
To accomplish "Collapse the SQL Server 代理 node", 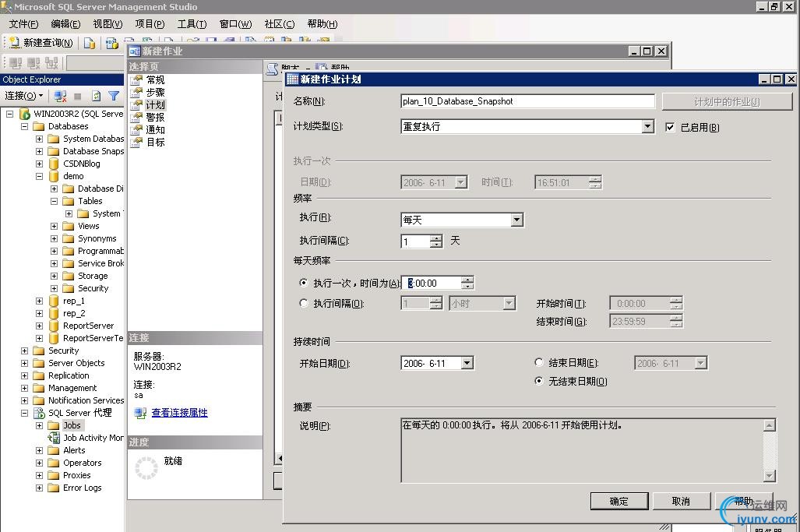I will [24, 413].
